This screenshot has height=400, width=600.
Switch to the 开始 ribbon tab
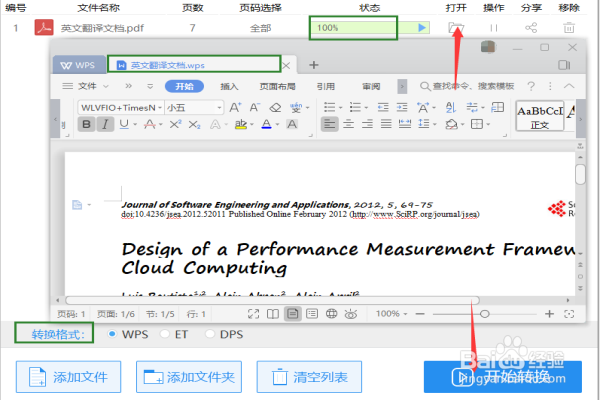coord(184,87)
